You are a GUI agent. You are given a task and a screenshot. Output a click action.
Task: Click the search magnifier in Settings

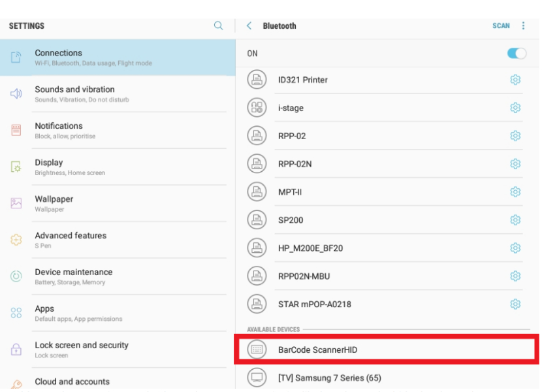pyautogui.click(x=219, y=26)
